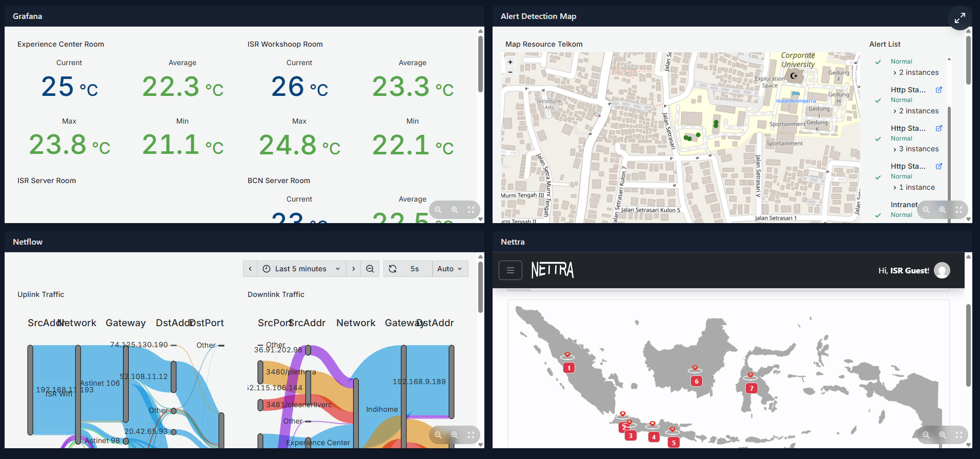Image resolution: width=980 pixels, height=459 pixels.
Task: Click the Grafana panel vertical scrollbar
Action: (x=480, y=64)
